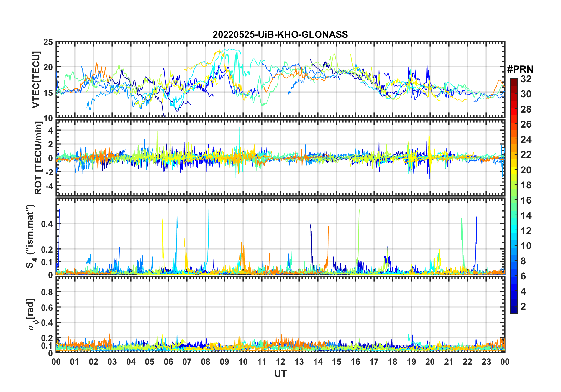Click VTEC y-axis tick 15

48,93
